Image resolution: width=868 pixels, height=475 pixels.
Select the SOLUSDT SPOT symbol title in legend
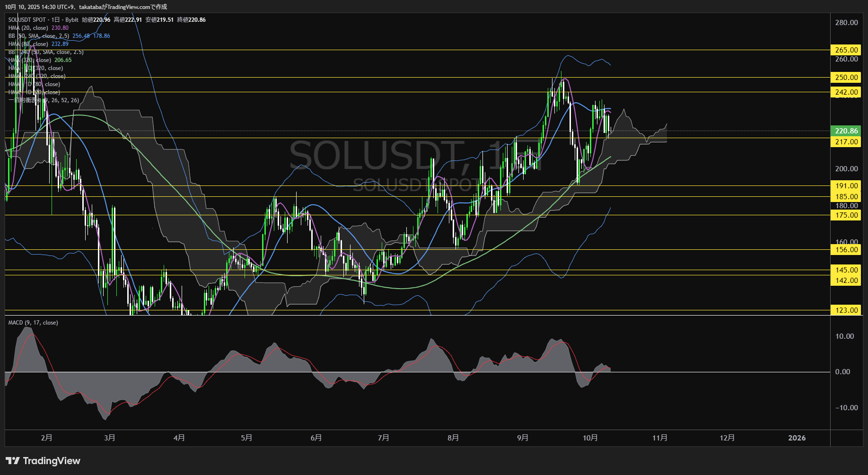[27, 20]
